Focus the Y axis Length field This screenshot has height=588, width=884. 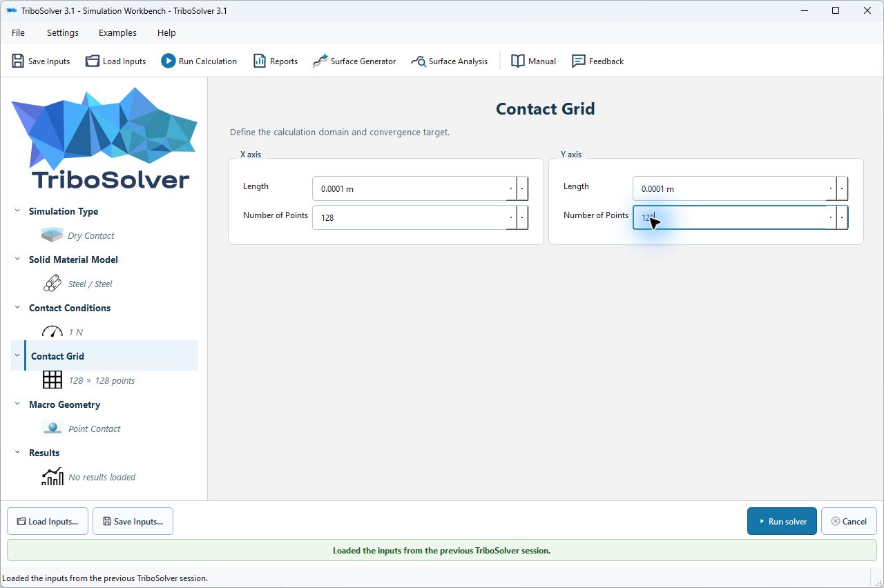coord(740,188)
